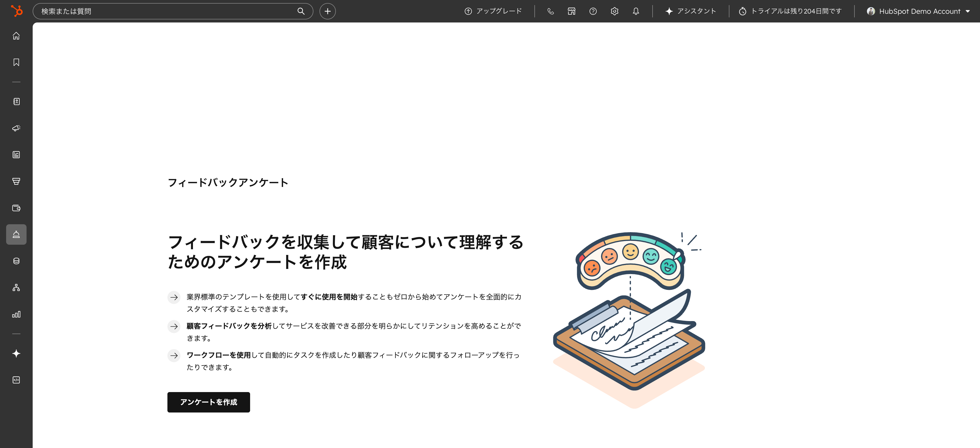The width and height of the screenshot is (980, 448).
Task: Open the Developer code icon
Action: tap(16, 380)
